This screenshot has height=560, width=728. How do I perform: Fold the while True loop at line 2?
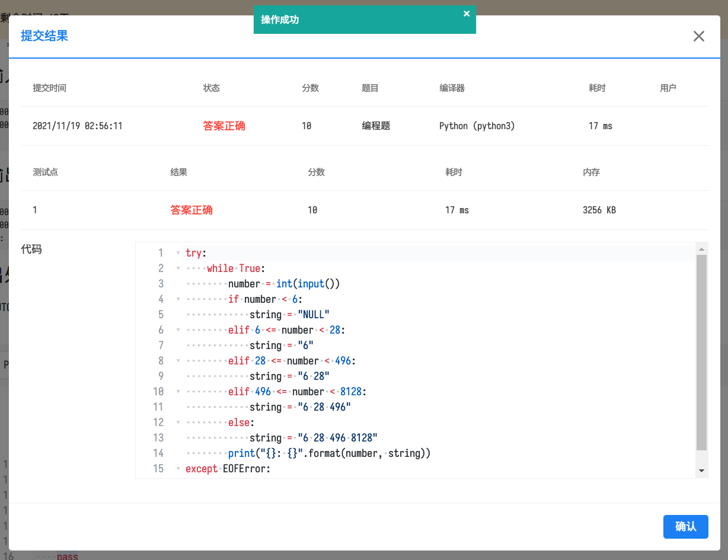click(x=178, y=268)
